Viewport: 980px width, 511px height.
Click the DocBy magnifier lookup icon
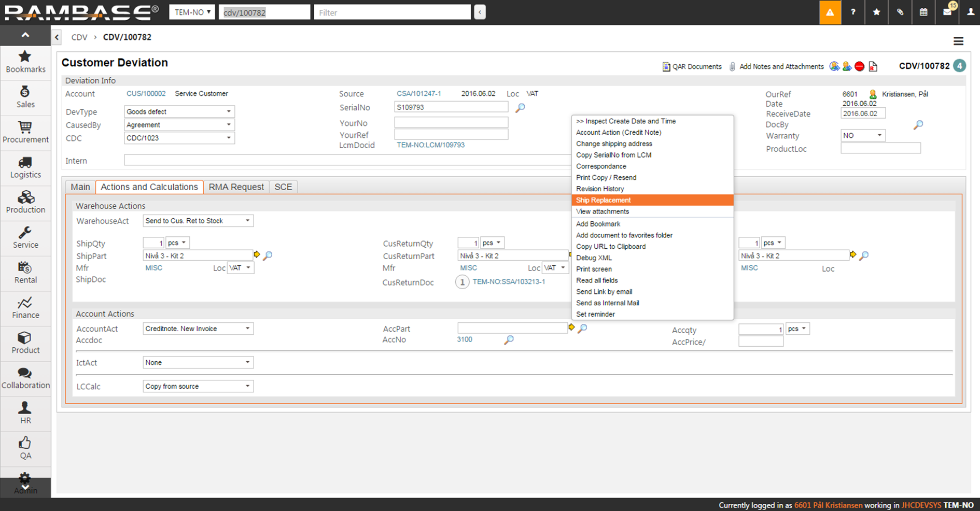click(x=918, y=125)
